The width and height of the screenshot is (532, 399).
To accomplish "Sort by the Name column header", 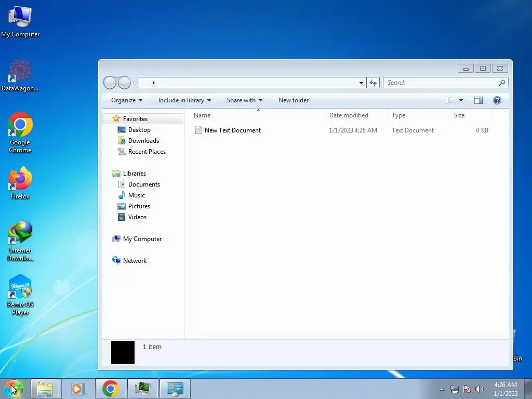I will [258, 115].
